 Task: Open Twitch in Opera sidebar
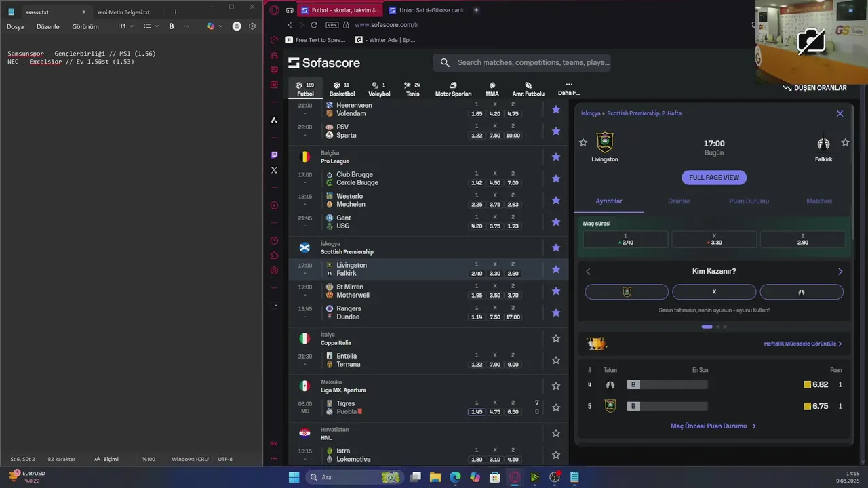click(x=274, y=155)
